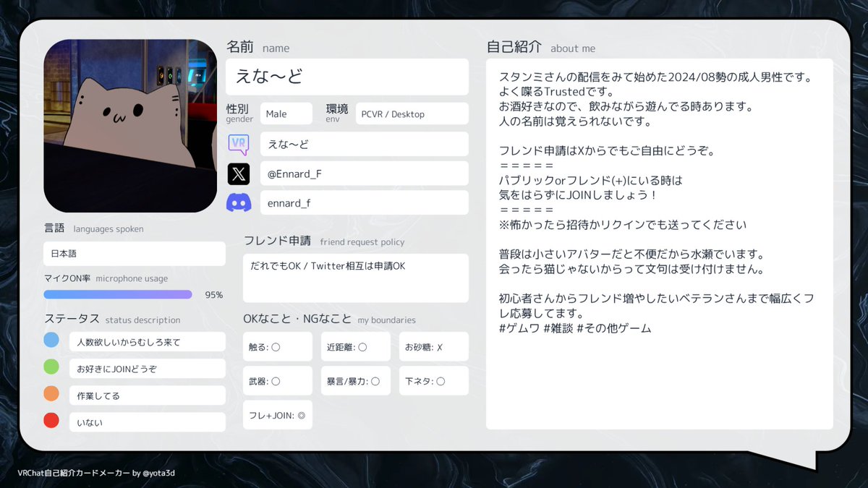Click the 'ステータス status description' heading
Image resolution: width=868 pixels, height=488 pixels.
[x=112, y=319]
